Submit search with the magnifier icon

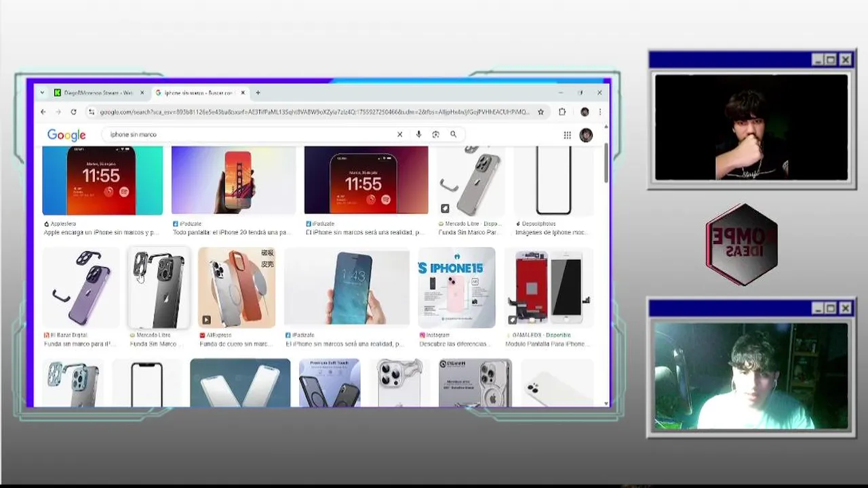point(453,134)
